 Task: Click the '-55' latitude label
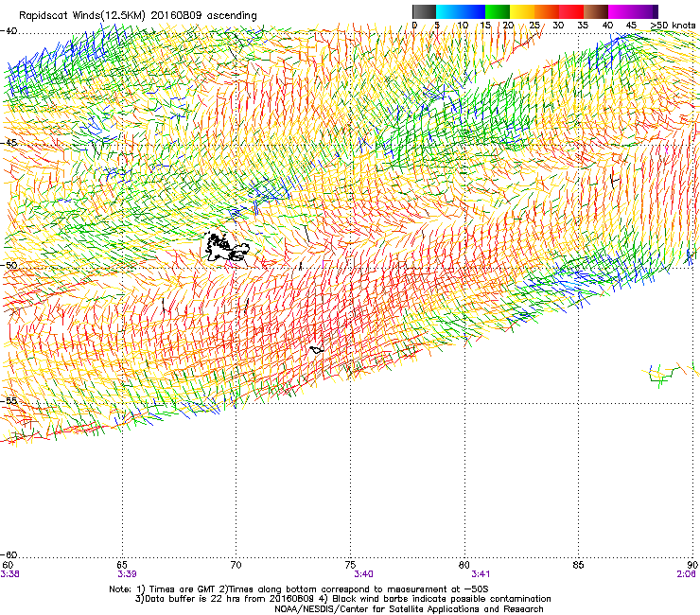tap(9, 400)
